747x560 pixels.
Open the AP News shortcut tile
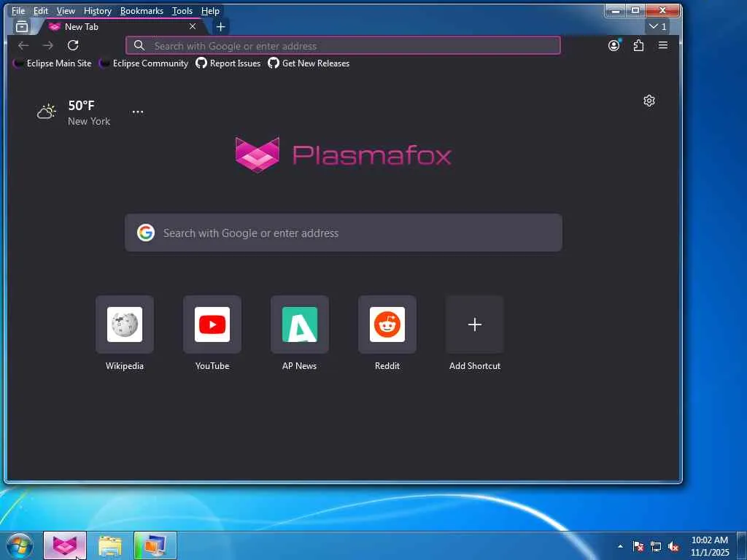point(300,324)
